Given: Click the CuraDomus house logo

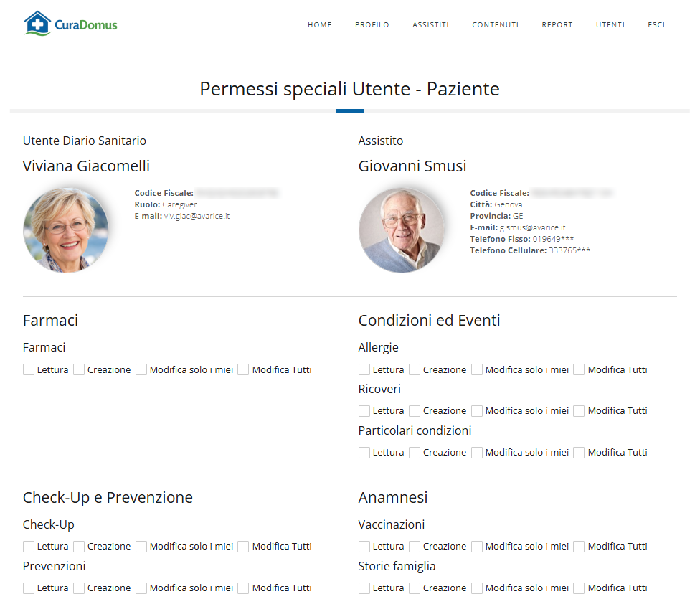Looking at the screenshot, I should (70, 24).
